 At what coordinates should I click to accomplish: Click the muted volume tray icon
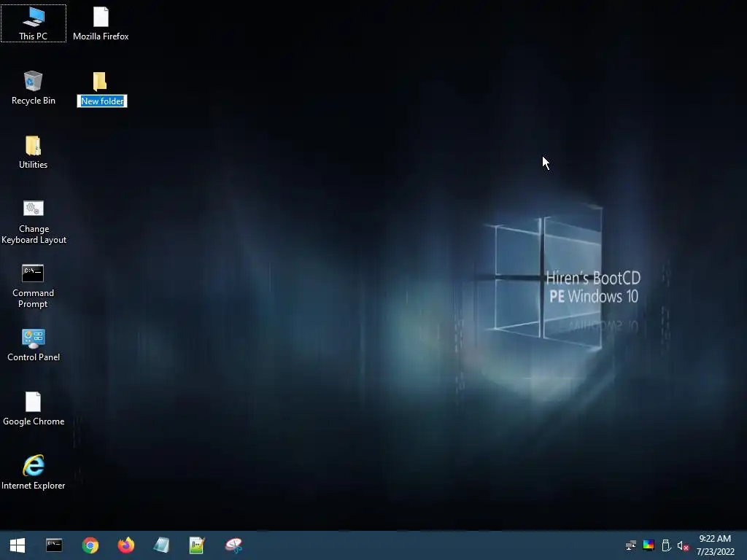[x=683, y=545]
